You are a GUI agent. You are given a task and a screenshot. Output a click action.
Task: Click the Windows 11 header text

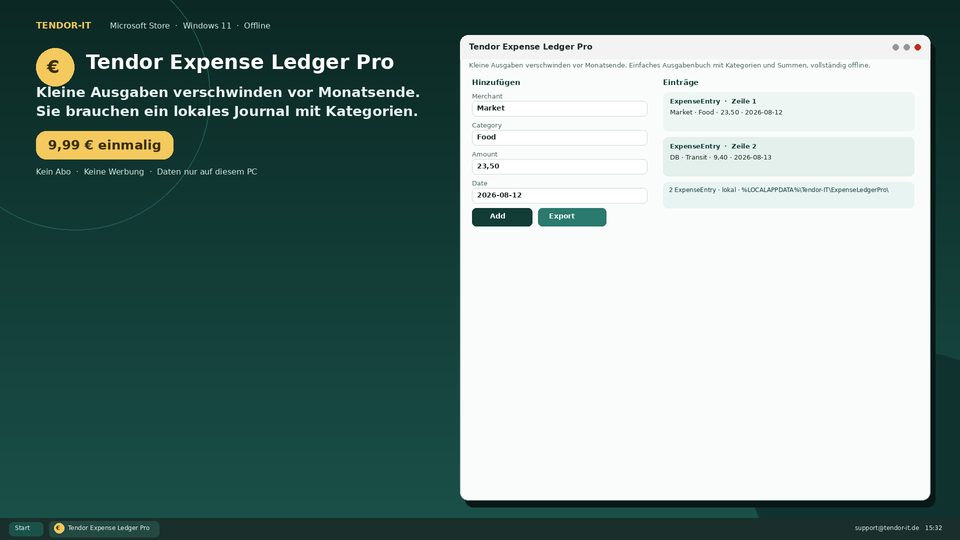(x=207, y=26)
